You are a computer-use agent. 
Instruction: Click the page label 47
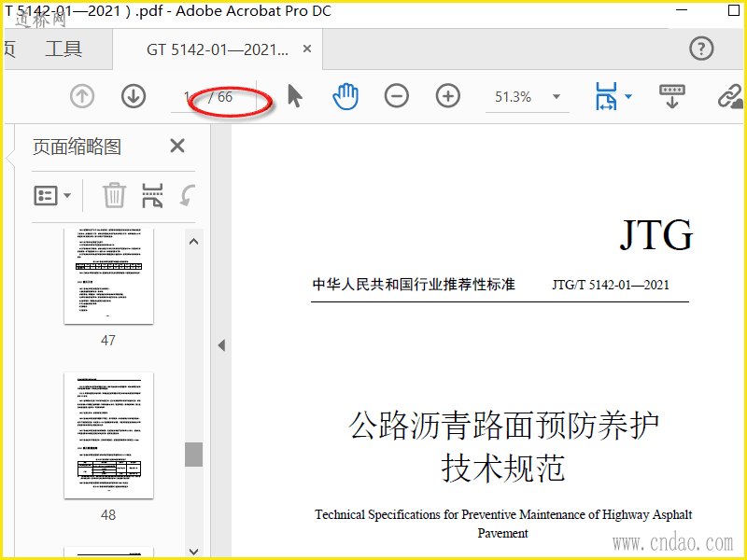click(x=108, y=340)
